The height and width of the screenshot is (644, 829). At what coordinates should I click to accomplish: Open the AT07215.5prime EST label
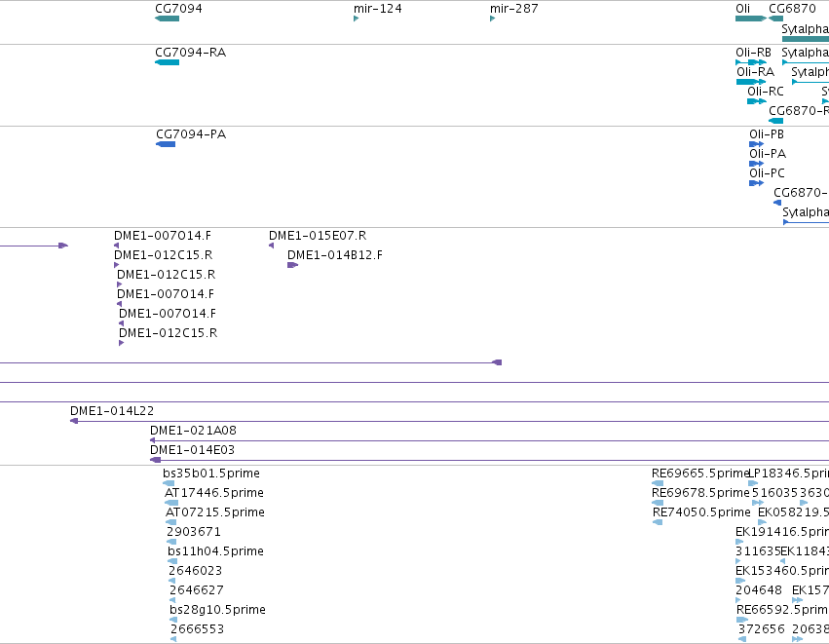tap(215, 512)
